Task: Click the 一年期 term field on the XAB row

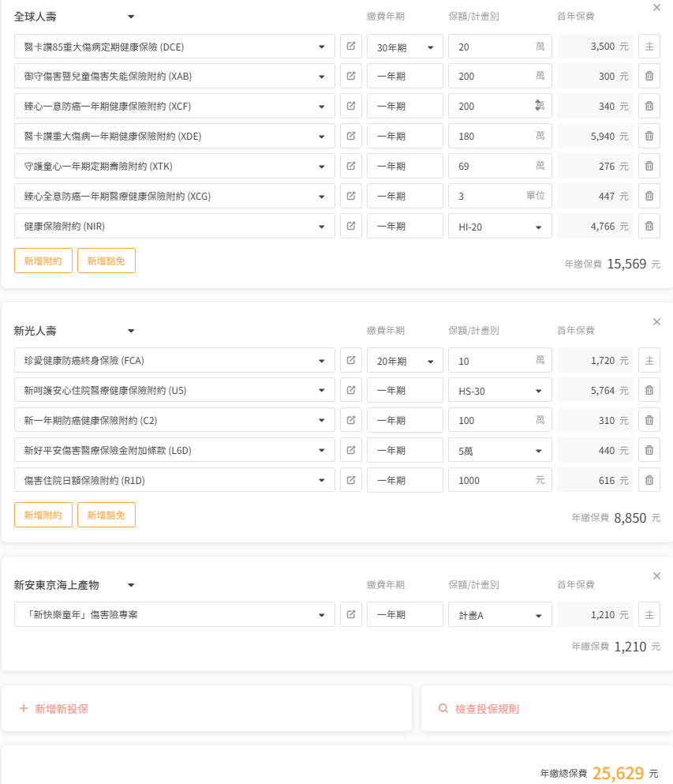Action: [x=405, y=76]
